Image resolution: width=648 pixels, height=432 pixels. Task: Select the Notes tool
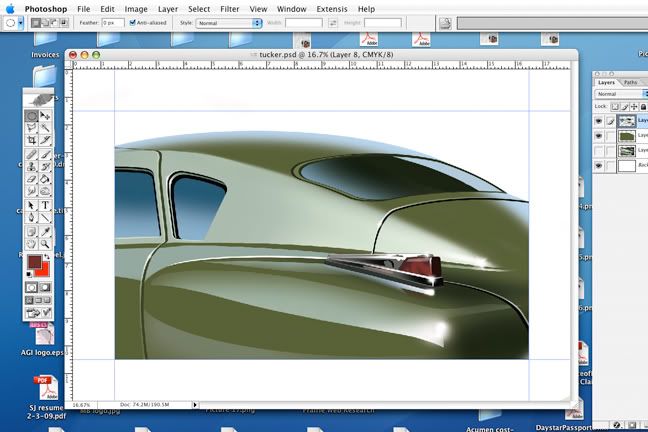(31, 232)
